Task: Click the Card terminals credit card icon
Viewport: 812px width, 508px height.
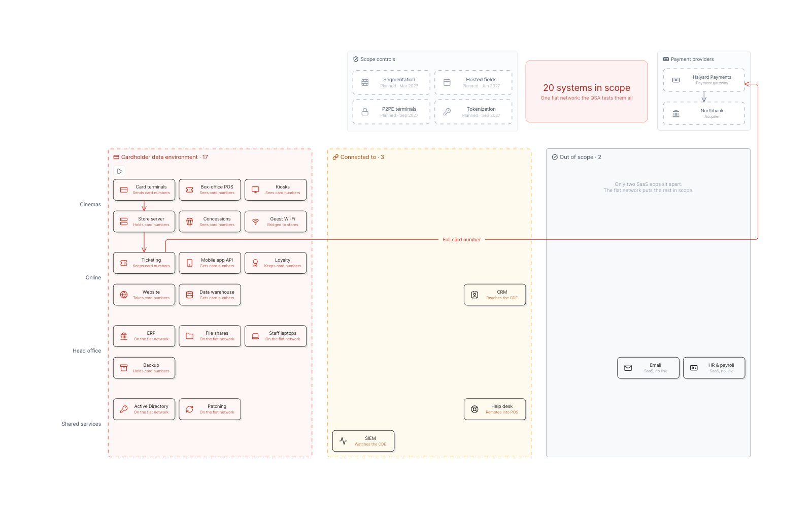Action: point(124,190)
